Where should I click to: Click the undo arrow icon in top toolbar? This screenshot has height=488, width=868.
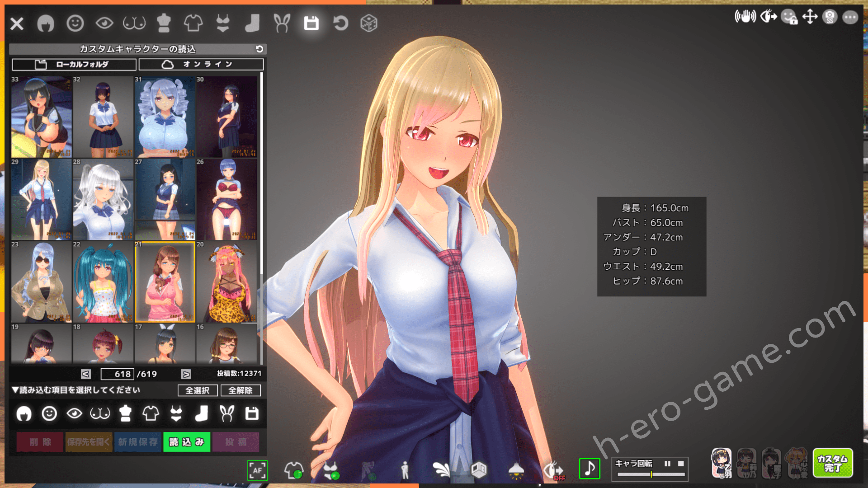click(x=340, y=23)
